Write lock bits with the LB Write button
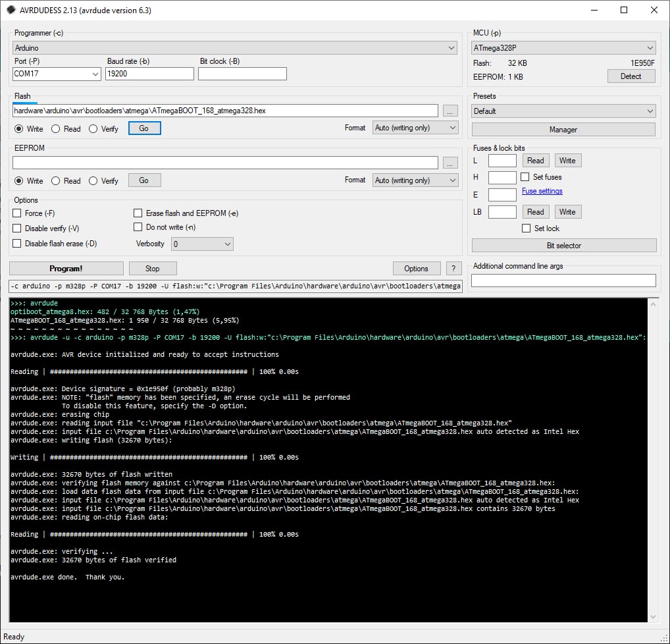The width and height of the screenshot is (670, 644). tap(568, 212)
